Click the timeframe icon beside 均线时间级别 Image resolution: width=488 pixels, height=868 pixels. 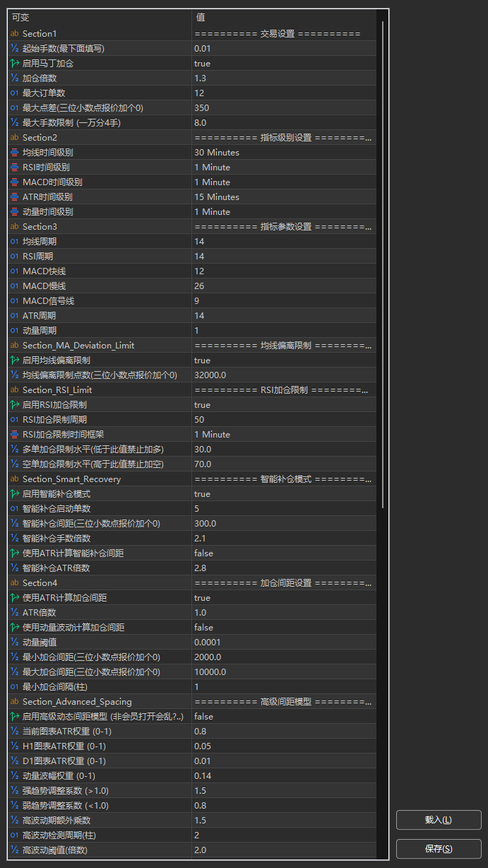(x=14, y=153)
